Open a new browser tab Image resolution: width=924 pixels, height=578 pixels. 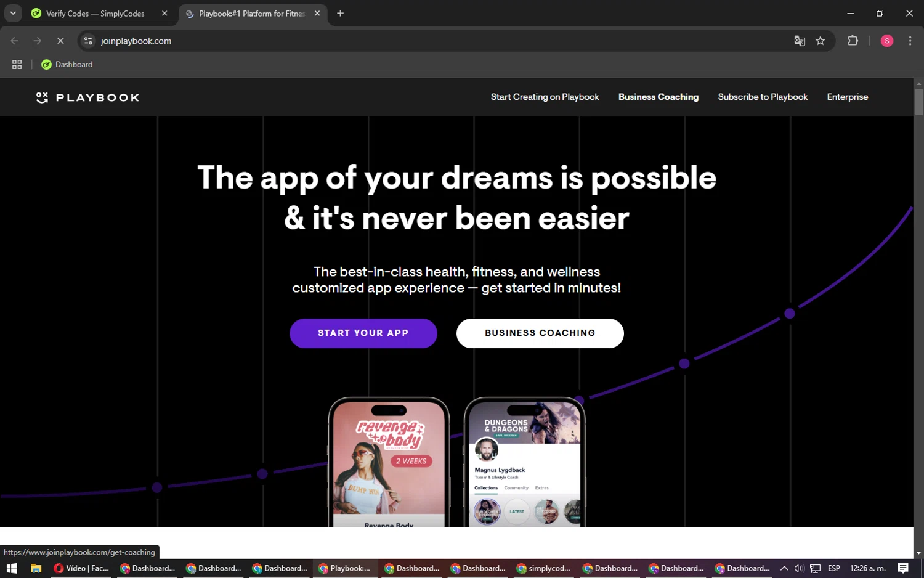[340, 14]
